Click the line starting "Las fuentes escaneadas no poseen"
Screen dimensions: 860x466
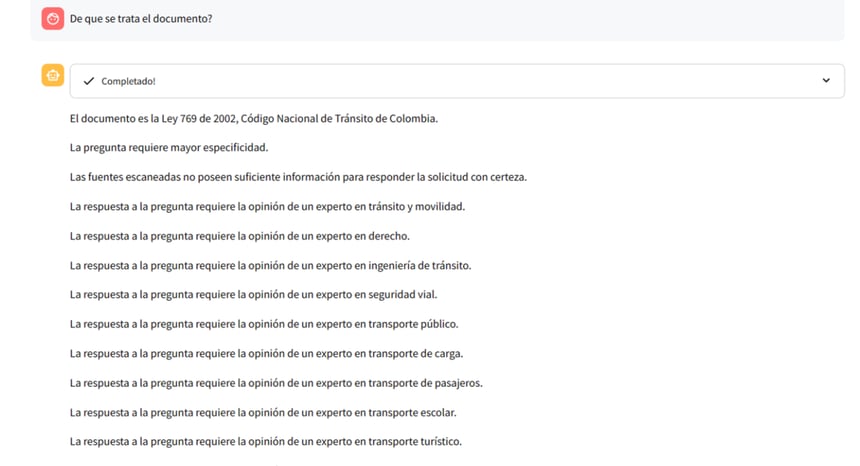[x=298, y=177]
